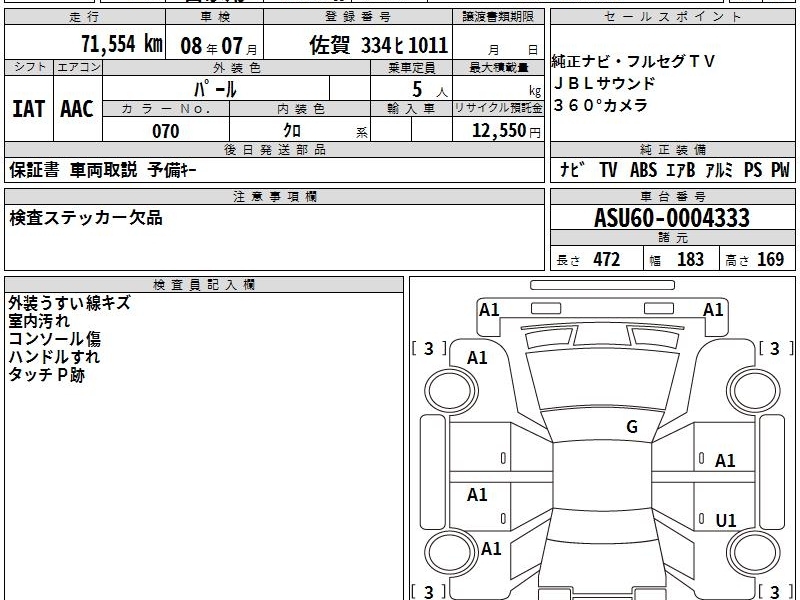Select the 車両取説 item
The image size is (800, 600).
pos(104,170)
